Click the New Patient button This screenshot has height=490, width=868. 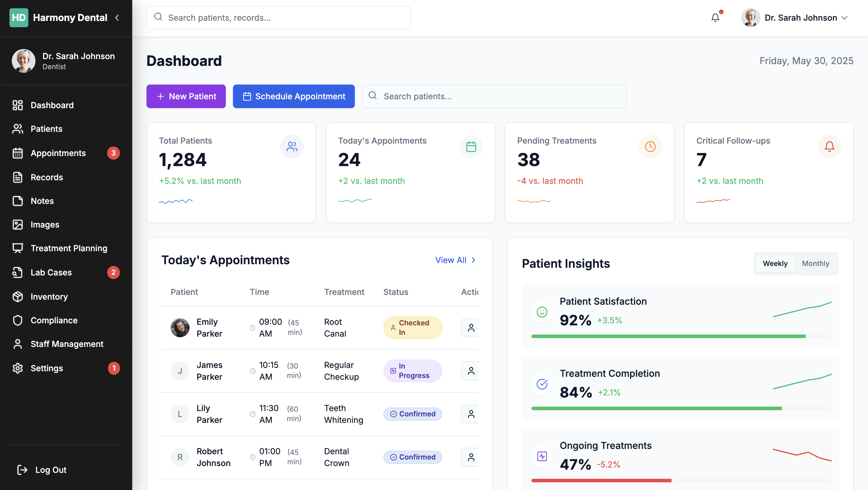point(186,96)
